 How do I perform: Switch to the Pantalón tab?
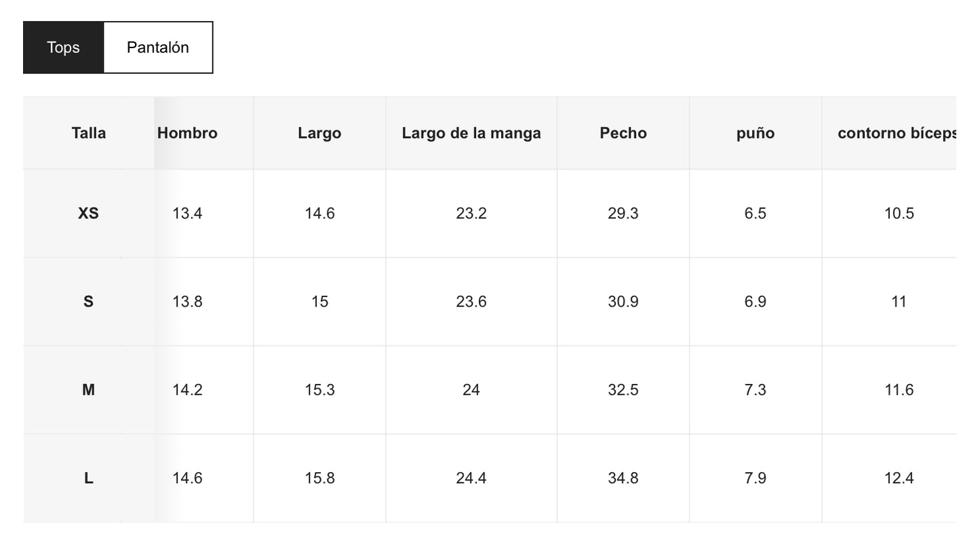(x=157, y=47)
